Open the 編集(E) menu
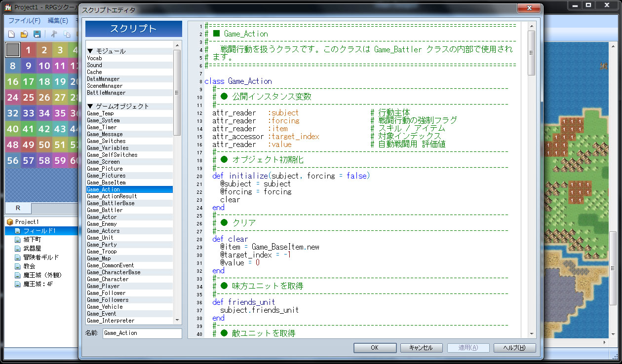This screenshot has width=622, height=364. coord(58,21)
